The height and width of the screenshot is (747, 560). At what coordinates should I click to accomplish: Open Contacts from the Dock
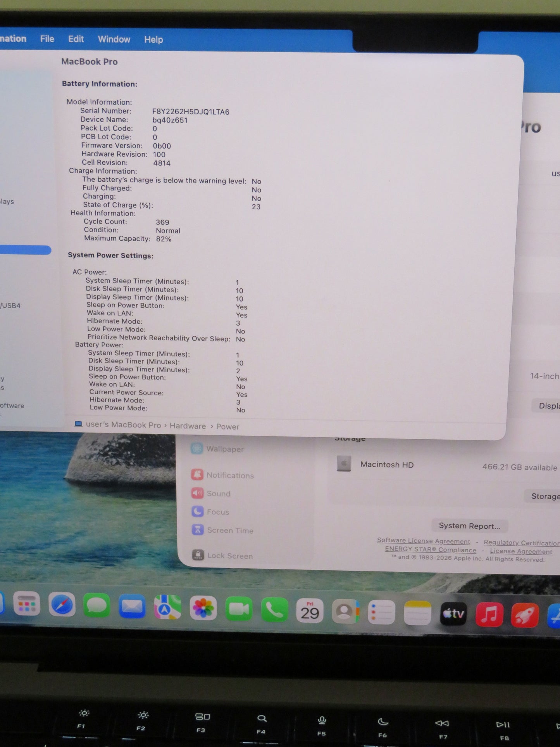click(x=345, y=611)
